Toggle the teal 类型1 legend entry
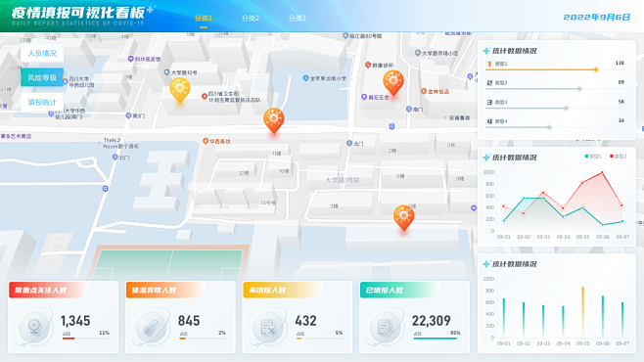Image resolution: width=644 pixels, height=362 pixels. coord(593,157)
